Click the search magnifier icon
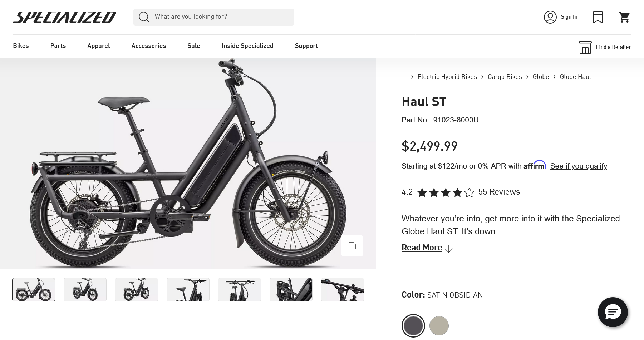644x340 pixels. [x=144, y=17]
